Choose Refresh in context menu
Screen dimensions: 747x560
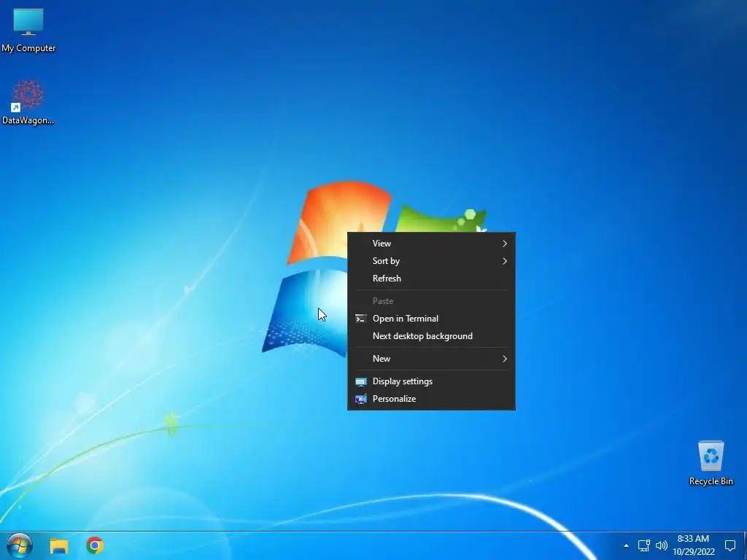[x=431, y=279]
